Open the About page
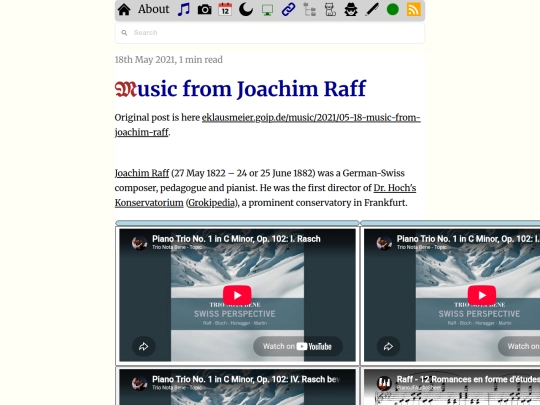This screenshot has height=405, width=540. tap(154, 9)
